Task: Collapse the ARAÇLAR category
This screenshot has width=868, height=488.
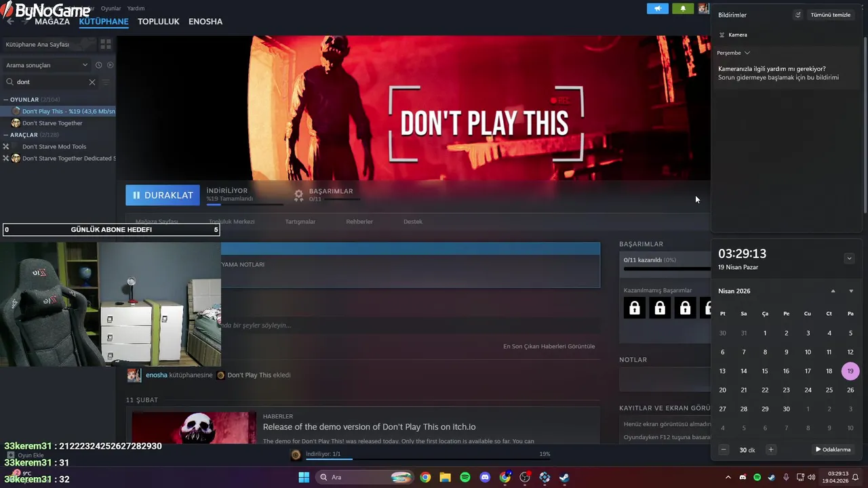Action: 6,135
